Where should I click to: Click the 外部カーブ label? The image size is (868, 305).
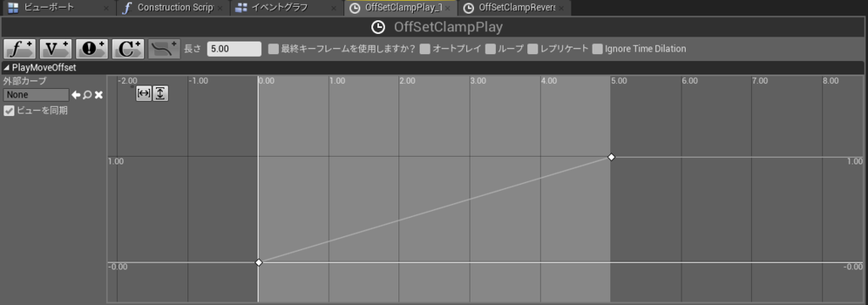pos(25,81)
